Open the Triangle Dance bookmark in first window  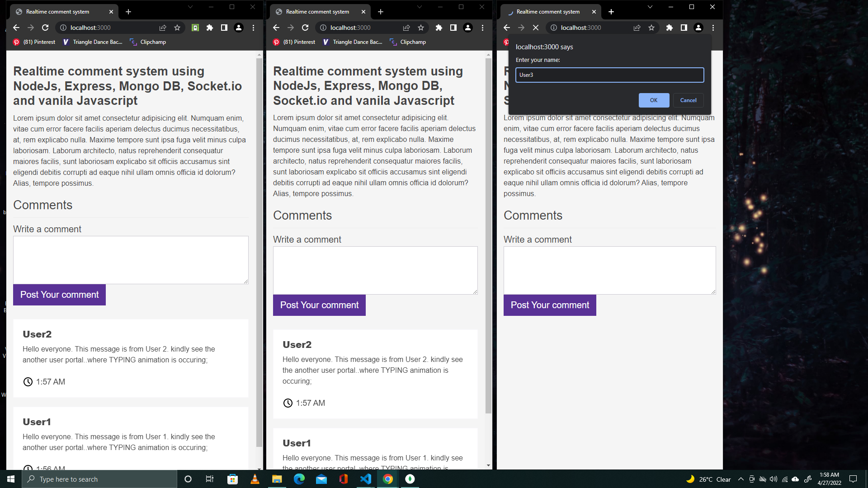click(x=93, y=42)
